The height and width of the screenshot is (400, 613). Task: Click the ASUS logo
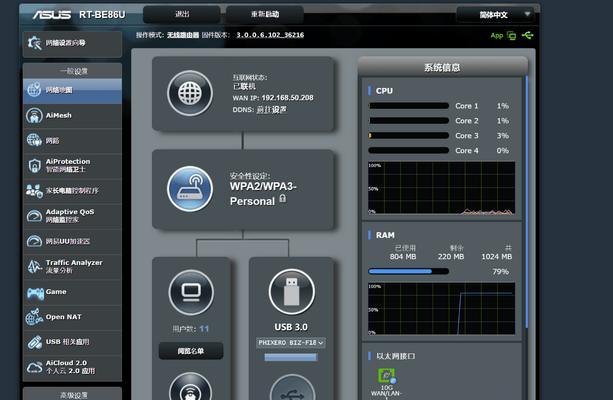pyautogui.click(x=52, y=15)
